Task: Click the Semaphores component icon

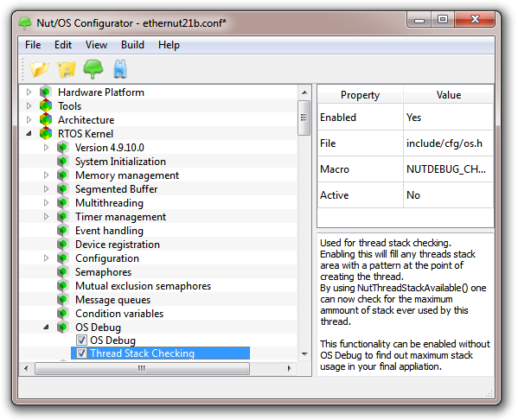Action: tap(63, 272)
